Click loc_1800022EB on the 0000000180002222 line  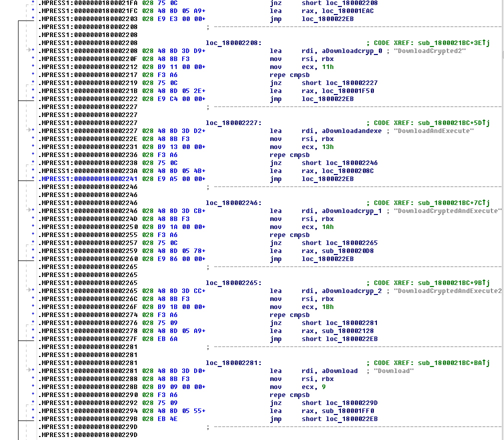point(328,99)
